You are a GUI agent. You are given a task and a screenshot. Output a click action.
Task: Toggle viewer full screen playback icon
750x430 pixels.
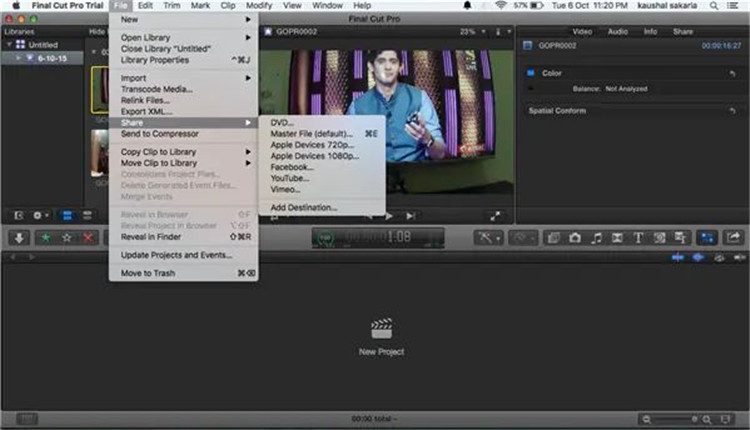495,215
